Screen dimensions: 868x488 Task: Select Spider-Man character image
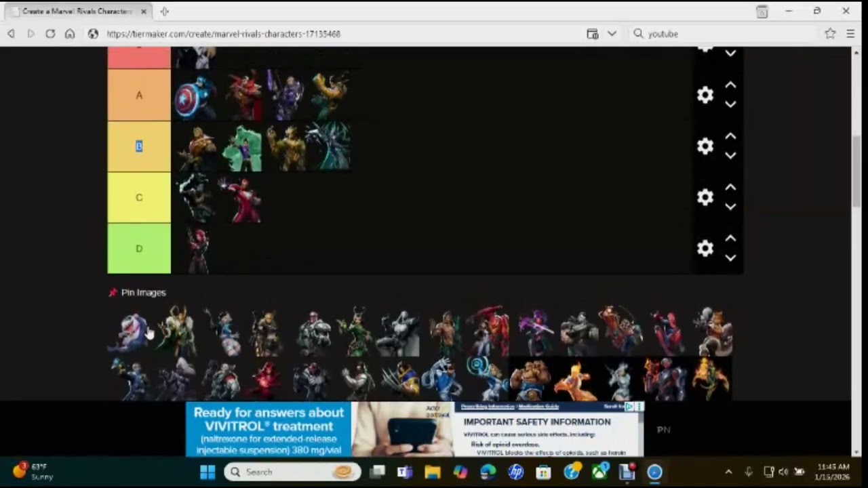tap(667, 332)
